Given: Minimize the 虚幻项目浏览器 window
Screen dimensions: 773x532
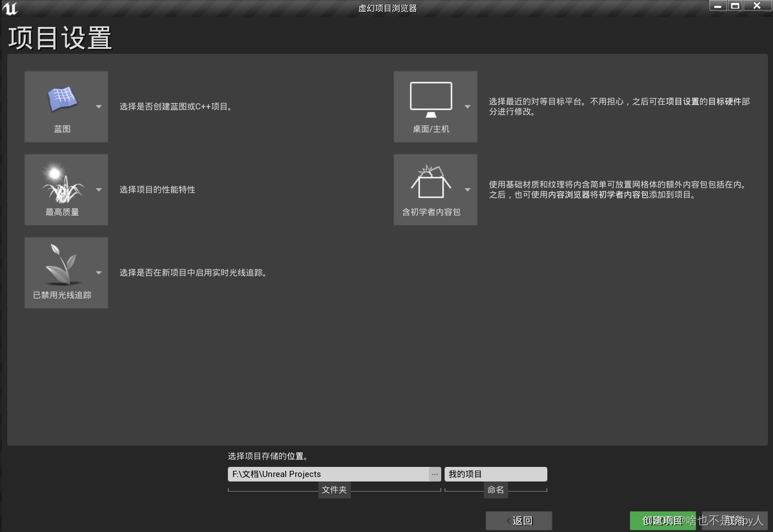Looking at the screenshot, I should tap(718, 6).
